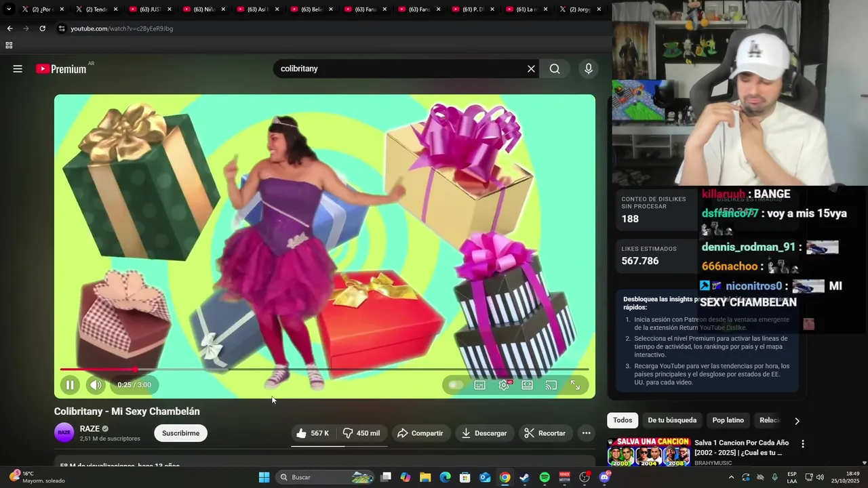Open Task View on the taskbar
This screenshot has width=868, height=488.
point(385,477)
